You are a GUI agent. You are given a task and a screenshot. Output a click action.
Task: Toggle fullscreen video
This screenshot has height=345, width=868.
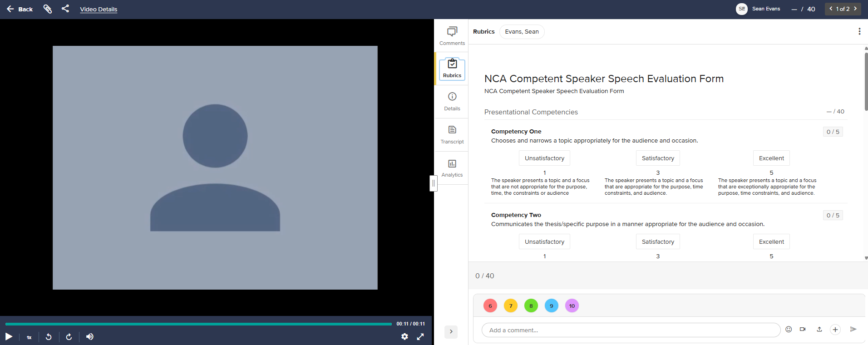[x=420, y=336]
